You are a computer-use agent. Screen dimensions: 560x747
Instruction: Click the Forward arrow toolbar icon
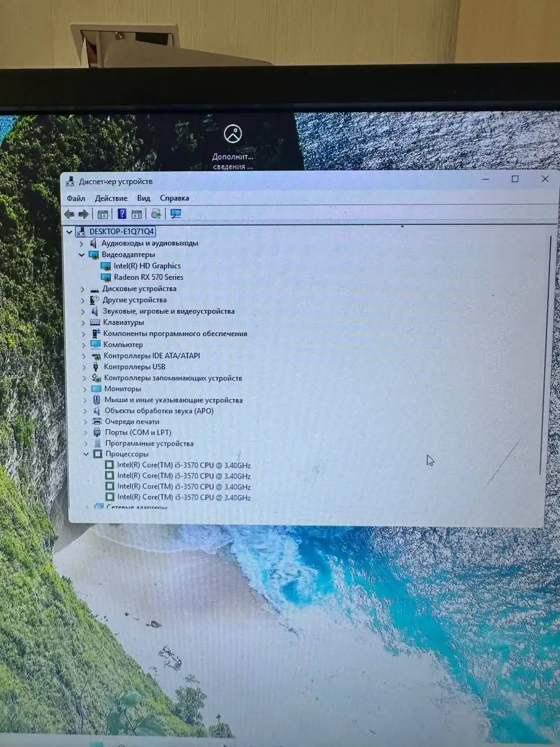pos(83,214)
